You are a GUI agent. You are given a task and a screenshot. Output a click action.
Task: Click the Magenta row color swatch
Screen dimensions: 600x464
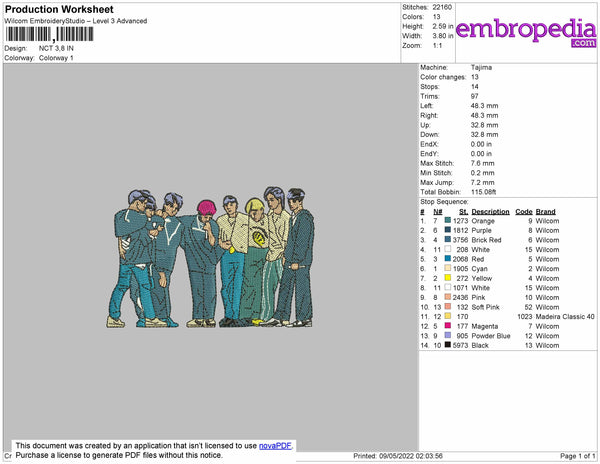[x=448, y=326]
